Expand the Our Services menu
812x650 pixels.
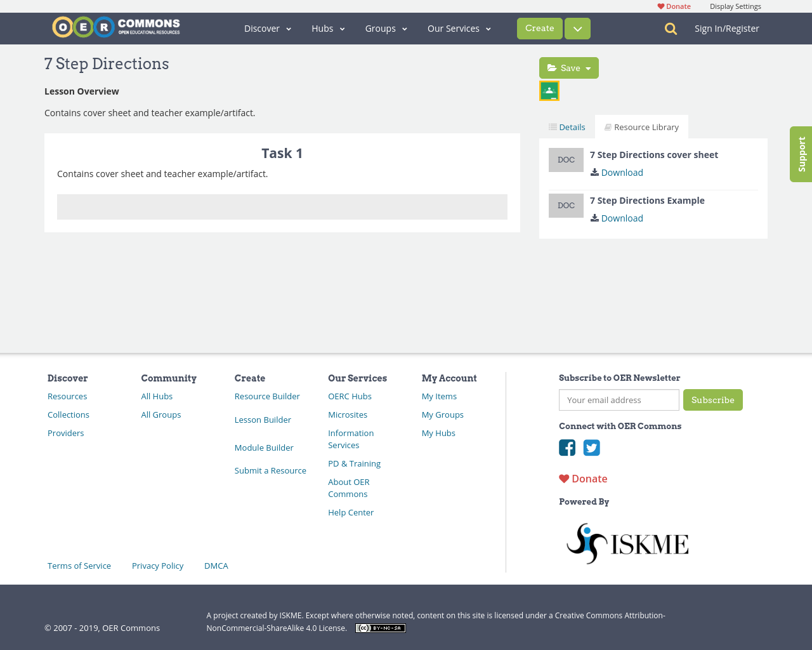pyautogui.click(x=459, y=28)
